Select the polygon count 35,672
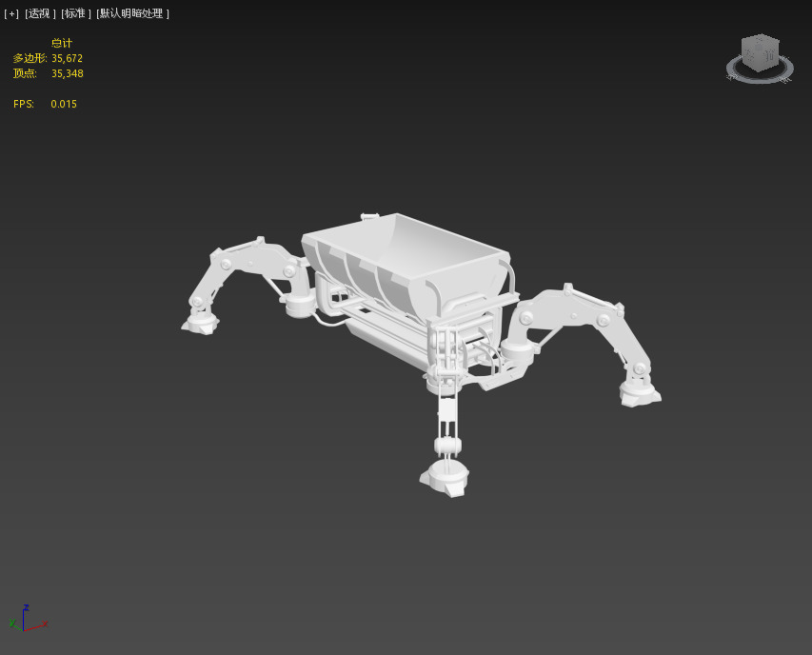812x655 pixels. coord(67,58)
